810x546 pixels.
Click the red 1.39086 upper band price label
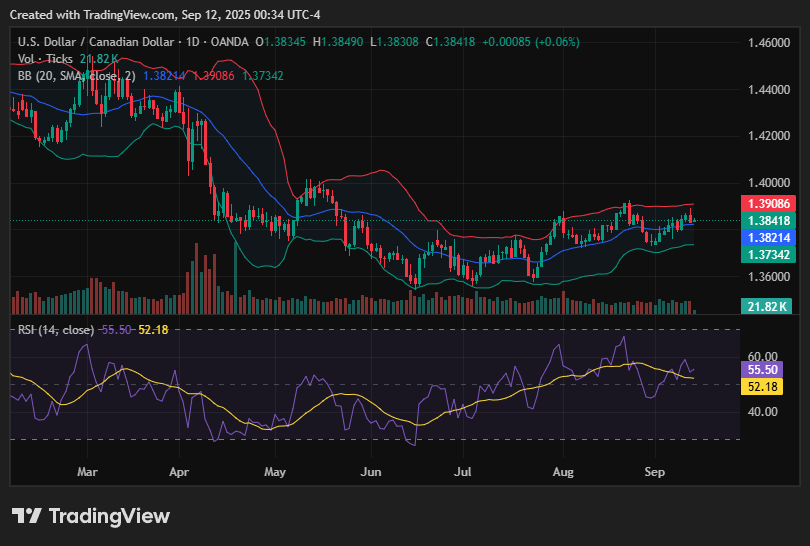tap(768, 204)
